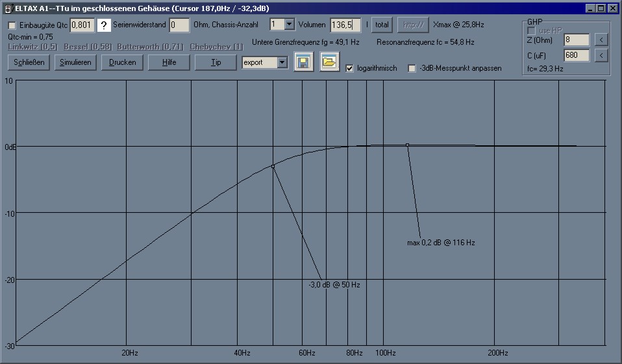
Task: Click the 'max 0,2 dB @ 116 Hz' label
Action: click(x=441, y=243)
